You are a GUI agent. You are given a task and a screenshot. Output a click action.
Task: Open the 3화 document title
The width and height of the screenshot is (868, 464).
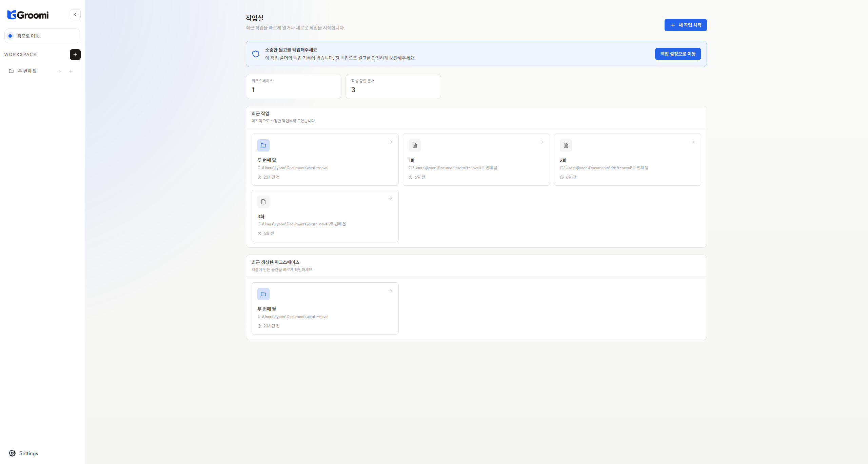pos(261,217)
